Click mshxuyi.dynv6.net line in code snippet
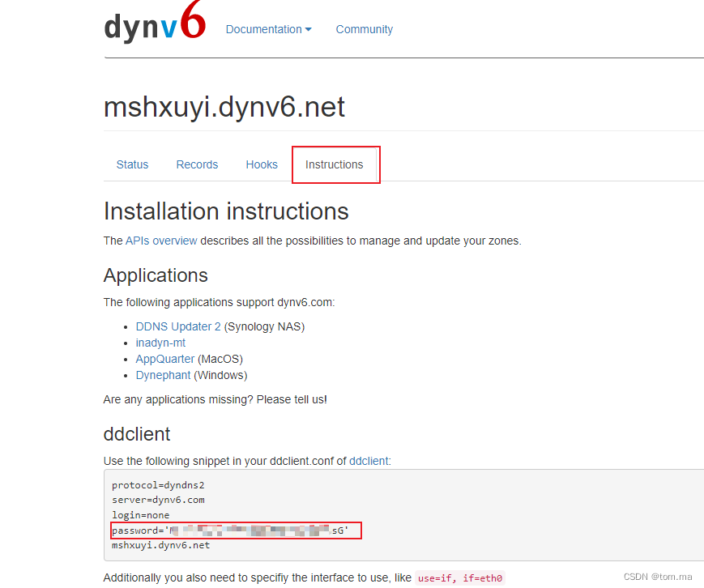Viewport: 704px width, 588px height. (x=160, y=545)
